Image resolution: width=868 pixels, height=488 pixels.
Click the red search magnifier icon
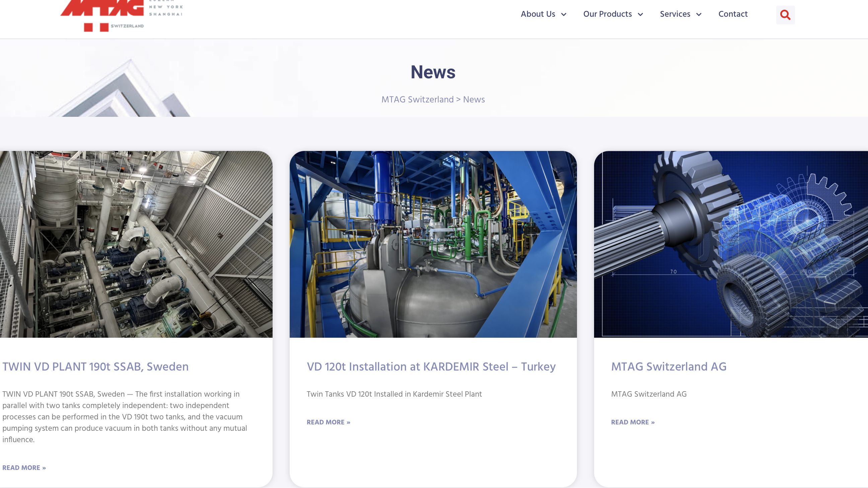[x=785, y=15]
